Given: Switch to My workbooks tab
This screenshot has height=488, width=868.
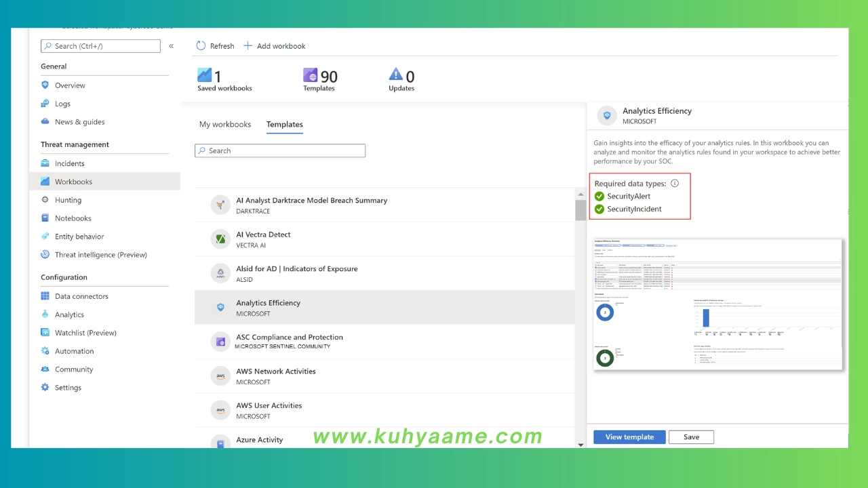Looking at the screenshot, I should 225,125.
